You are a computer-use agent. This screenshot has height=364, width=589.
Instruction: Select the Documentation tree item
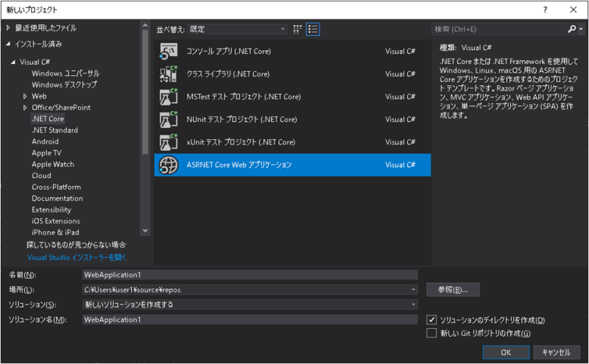57,198
